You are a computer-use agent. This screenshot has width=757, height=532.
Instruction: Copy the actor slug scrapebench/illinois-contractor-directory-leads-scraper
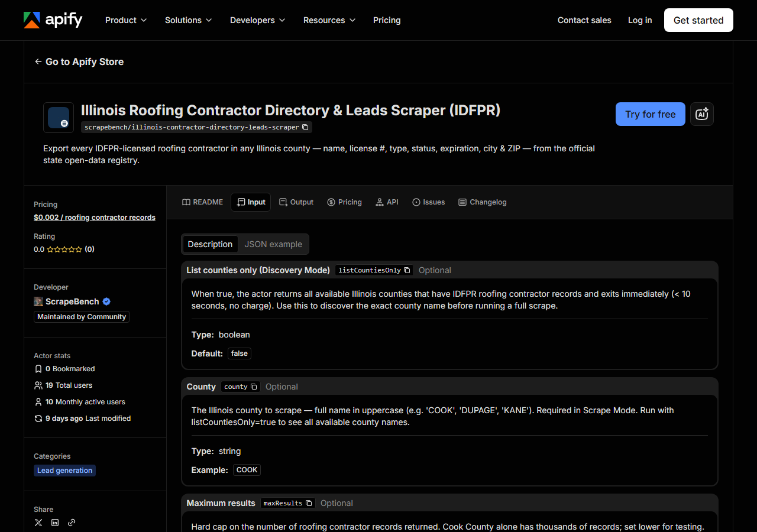(x=305, y=127)
